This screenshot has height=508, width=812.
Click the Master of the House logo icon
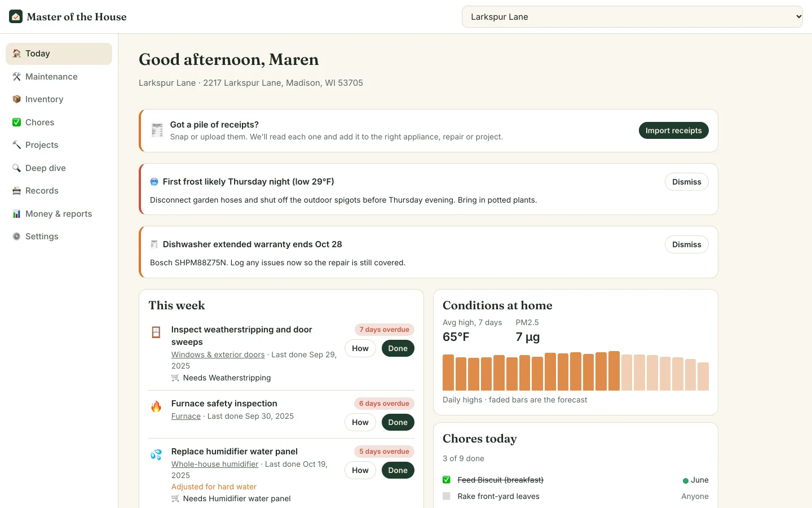click(x=16, y=17)
